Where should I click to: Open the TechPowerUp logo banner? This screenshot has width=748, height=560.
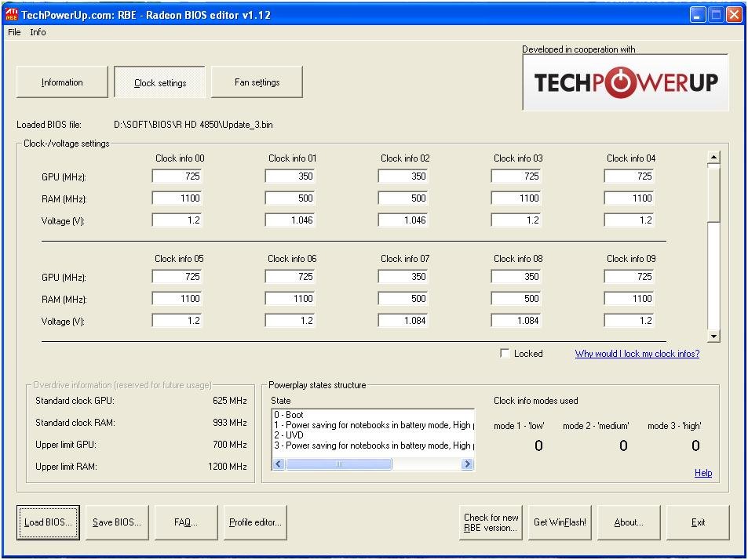[x=626, y=82]
